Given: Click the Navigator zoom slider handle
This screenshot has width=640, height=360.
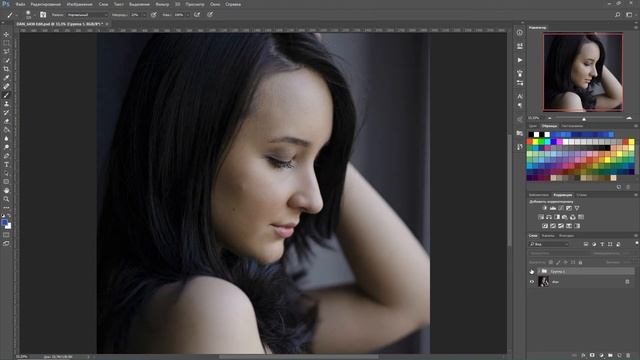Looking at the screenshot, I should click(x=584, y=119).
